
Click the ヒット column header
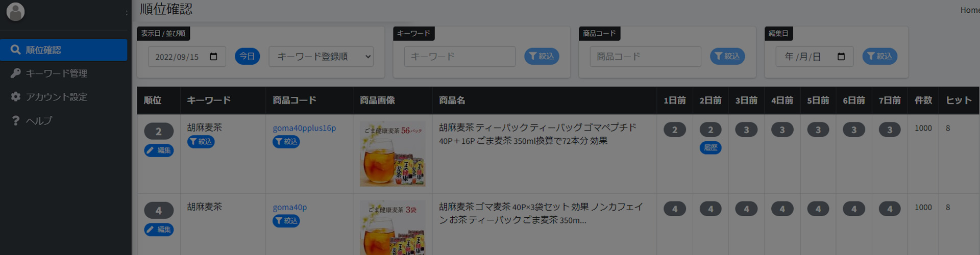pyautogui.click(x=959, y=100)
